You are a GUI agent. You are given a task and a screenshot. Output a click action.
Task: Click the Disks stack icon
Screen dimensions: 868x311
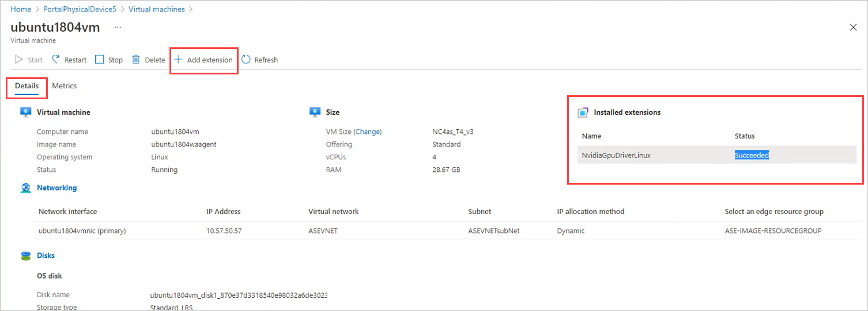click(x=25, y=255)
